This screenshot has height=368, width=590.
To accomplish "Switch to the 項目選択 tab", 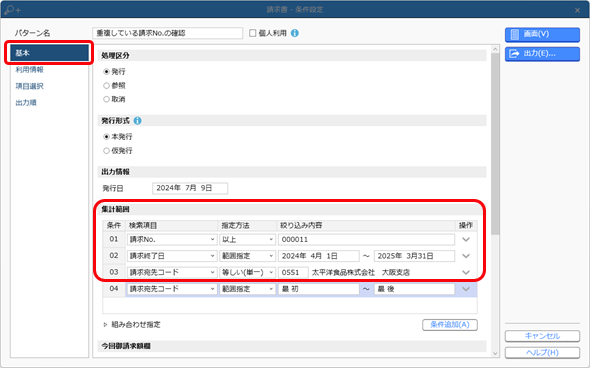I will (x=29, y=86).
